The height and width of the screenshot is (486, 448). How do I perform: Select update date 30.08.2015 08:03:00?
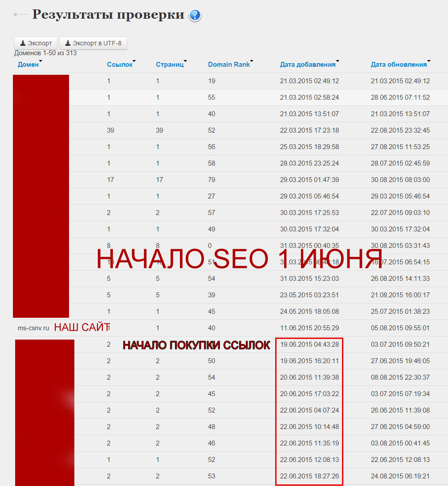[x=400, y=180]
